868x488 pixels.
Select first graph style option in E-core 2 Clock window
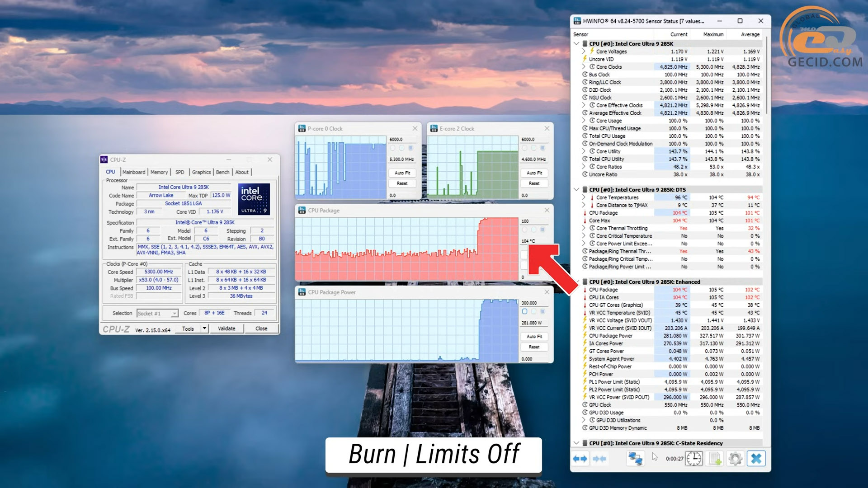click(524, 148)
